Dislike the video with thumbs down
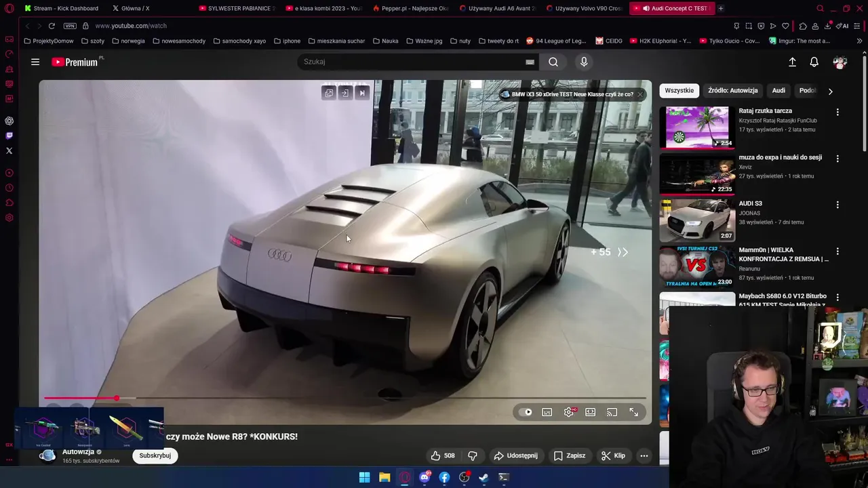868x488 pixels. (473, 455)
